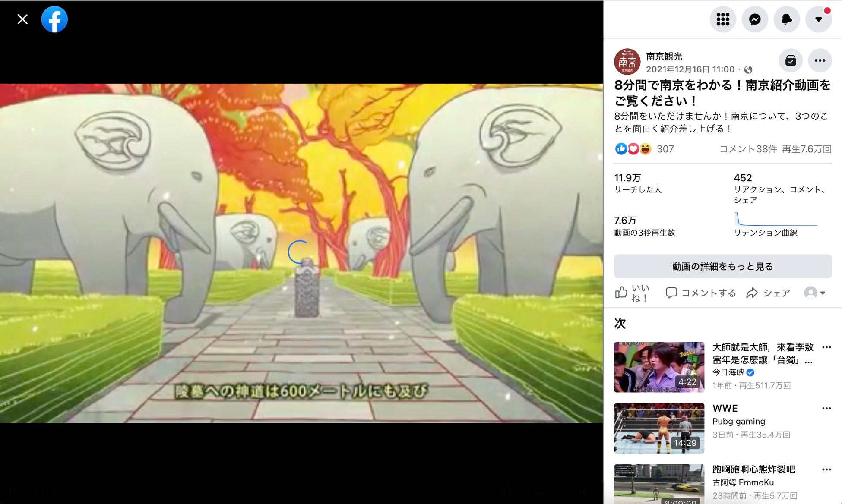Open the リテンション曲線 retention graph
Viewport: 842px width, 504px height.
coord(776,224)
